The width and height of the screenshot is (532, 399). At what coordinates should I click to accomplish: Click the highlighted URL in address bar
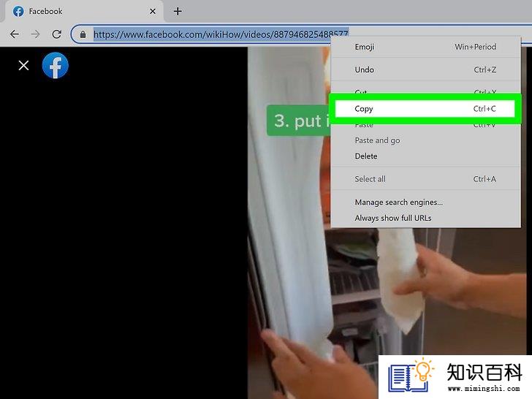[x=221, y=34]
